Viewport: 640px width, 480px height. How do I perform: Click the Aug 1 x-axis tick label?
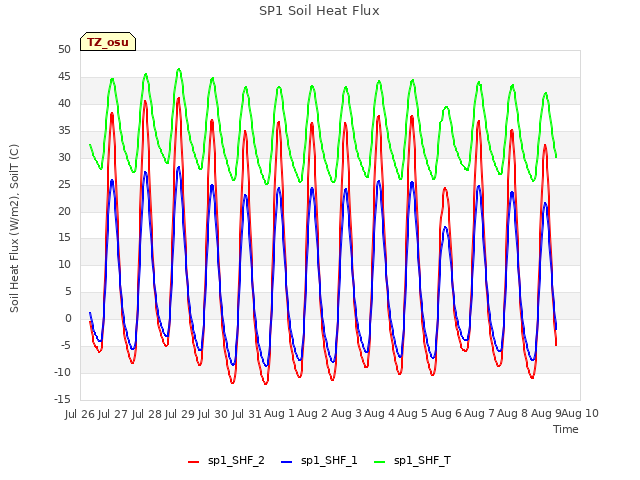click(280, 413)
